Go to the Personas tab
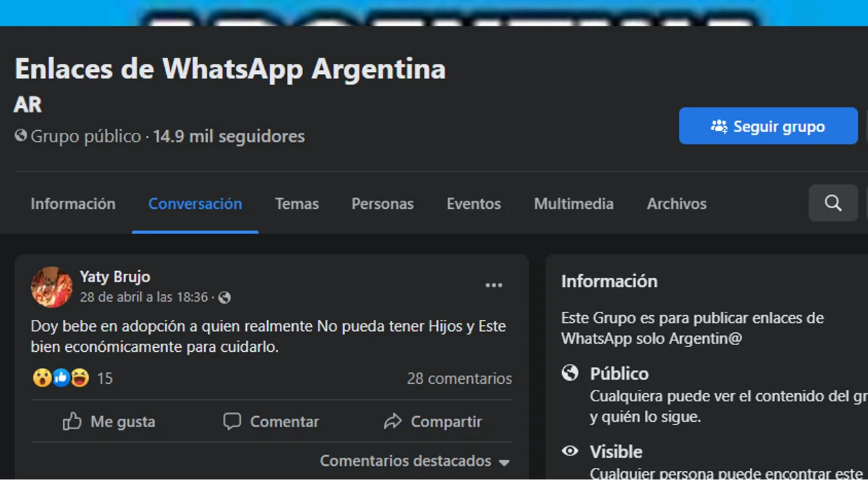The width and height of the screenshot is (868, 480). coord(382,203)
